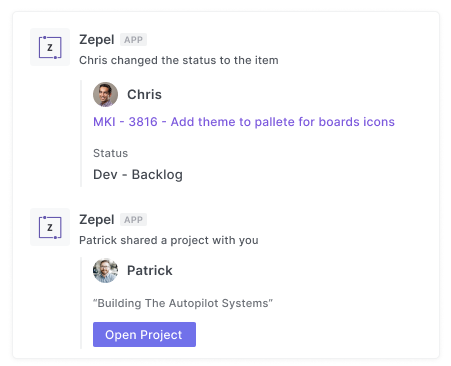The height and width of the screenshot is (366, 451).
Task: Click the Zepel sender name in second message
Action: point(97,220)
